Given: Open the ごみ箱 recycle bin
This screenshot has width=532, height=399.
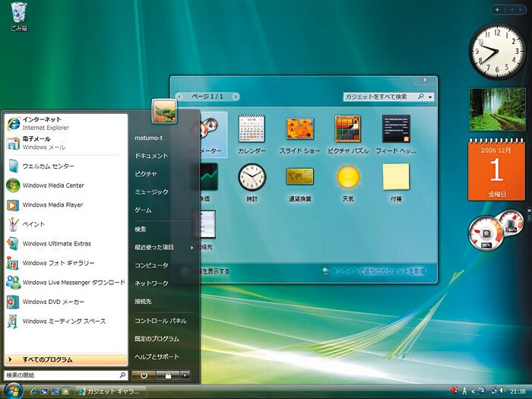Looking at the screenshot, I should (18, 13).
